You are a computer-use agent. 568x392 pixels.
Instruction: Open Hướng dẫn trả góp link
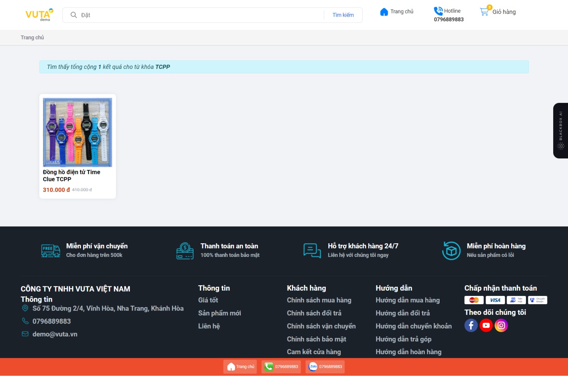[x=404, y=339]
